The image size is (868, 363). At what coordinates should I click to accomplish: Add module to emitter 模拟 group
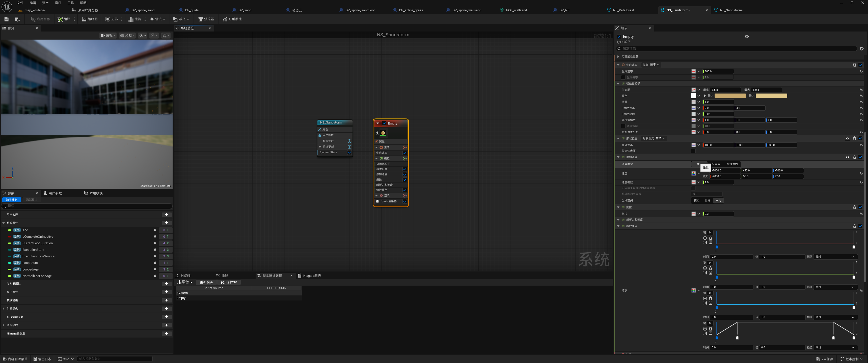click(404, 159)
